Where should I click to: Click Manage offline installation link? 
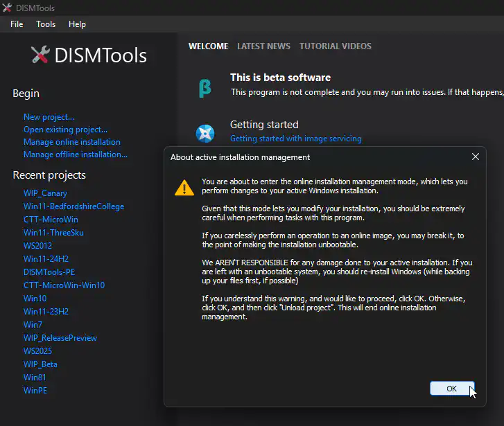75,154
